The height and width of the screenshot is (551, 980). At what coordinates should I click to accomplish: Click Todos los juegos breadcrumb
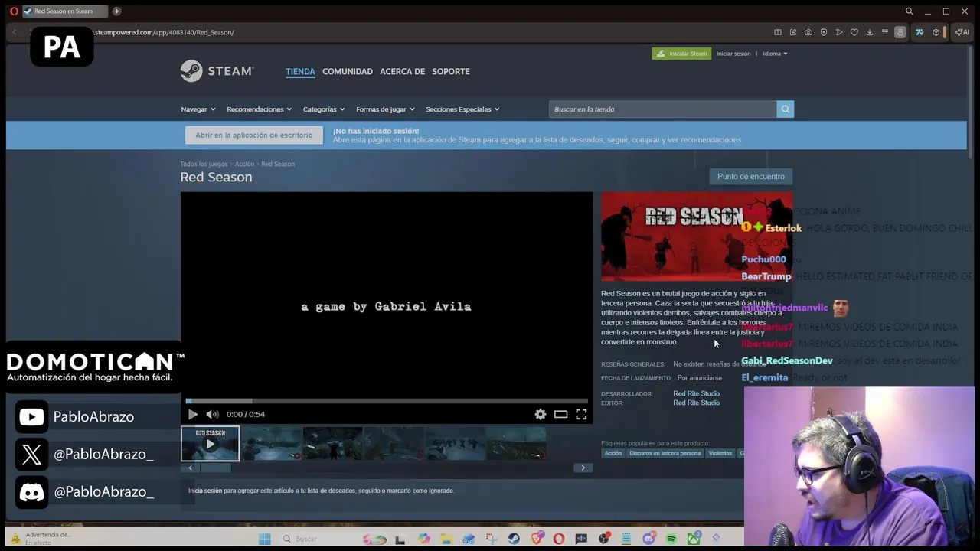pos(204,164)
